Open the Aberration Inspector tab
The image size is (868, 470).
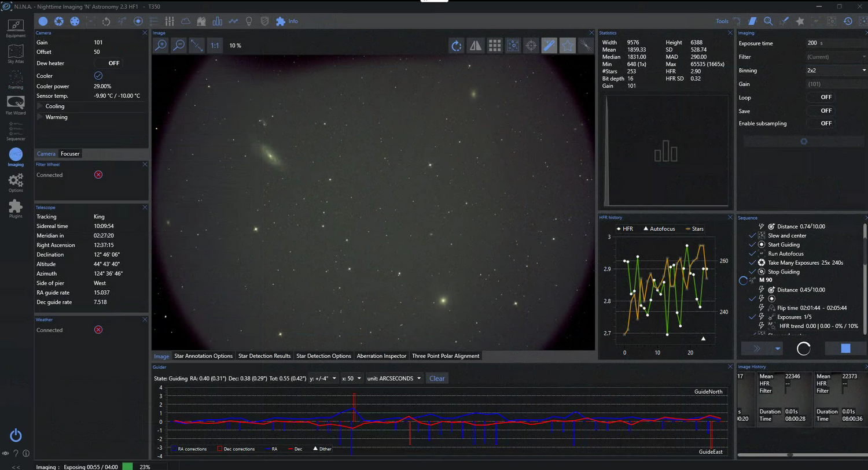[x=381, y=356]
